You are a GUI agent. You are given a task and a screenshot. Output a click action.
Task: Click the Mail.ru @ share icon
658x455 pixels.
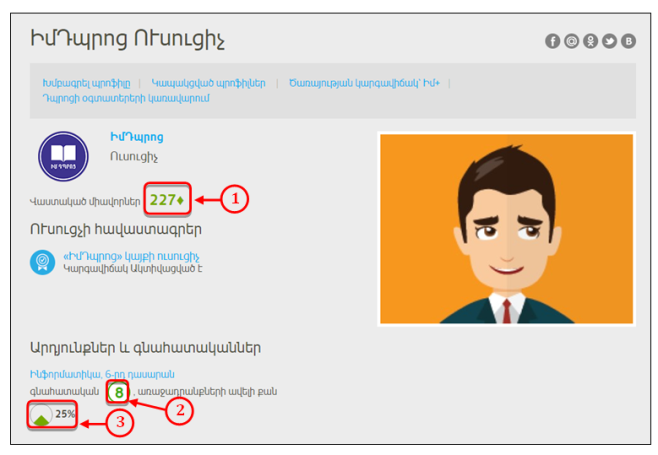572,41
